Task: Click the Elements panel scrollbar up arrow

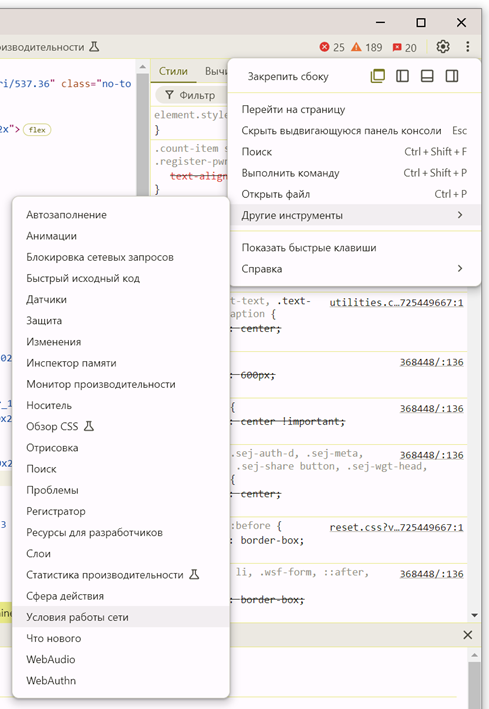Action: [x=142, y=67]
